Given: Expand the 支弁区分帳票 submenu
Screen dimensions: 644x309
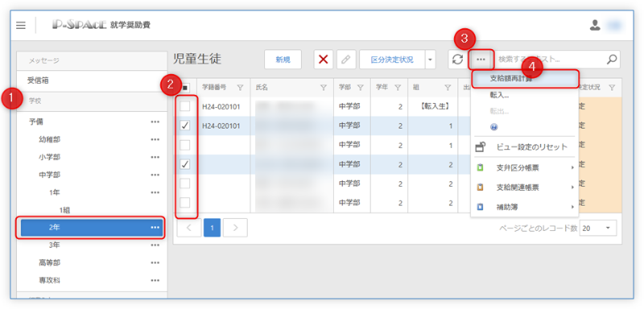Looking at the screenshot, I should (572, 168).
